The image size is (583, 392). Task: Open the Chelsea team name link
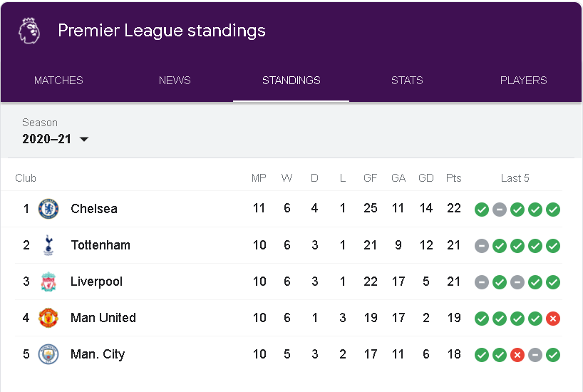(94, 209)
